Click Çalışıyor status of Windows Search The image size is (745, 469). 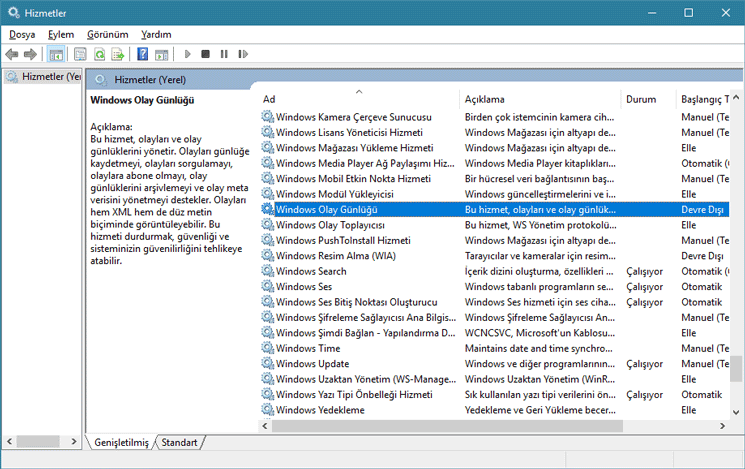click(644, 271)
